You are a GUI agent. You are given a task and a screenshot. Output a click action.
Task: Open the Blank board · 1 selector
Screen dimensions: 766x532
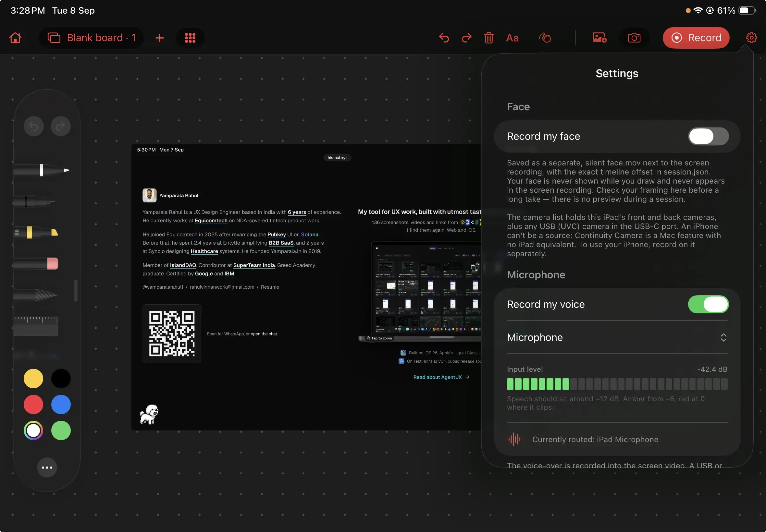coord(92,38)
